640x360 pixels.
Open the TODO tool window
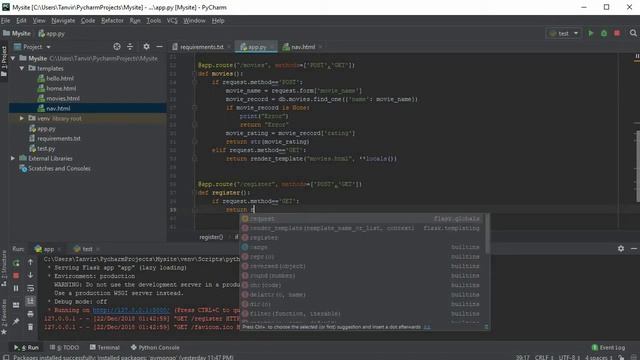click(x=64, y=347)
